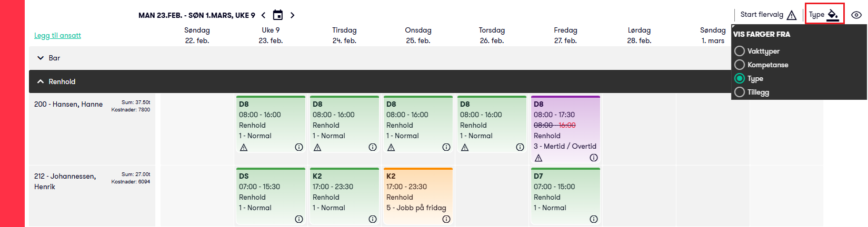Click the Start flervalg button
The width and height of the screenshot is (868, 227).
click(x=768, y=15)
